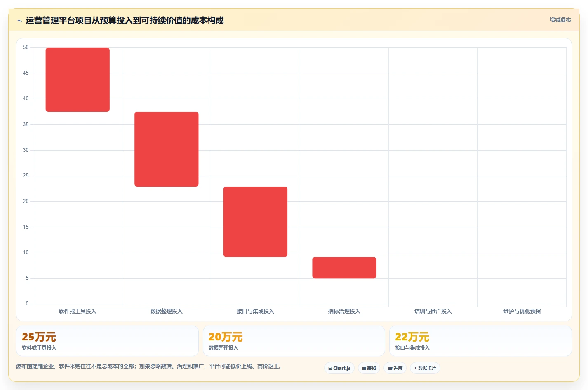
Task: Click the 指标治理投入 x-axis label
Action: (344, 311)
